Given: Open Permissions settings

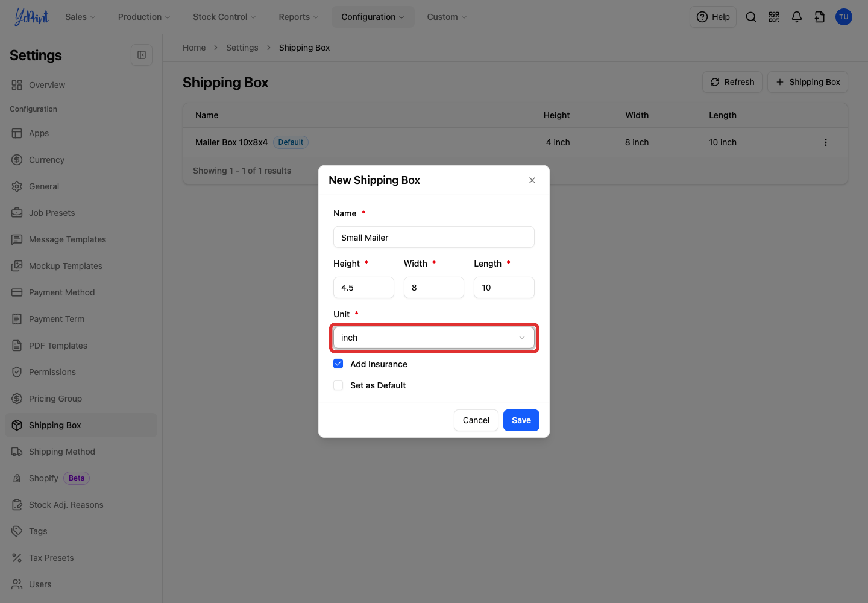Looking at the screenshot, I should (81, 372).
